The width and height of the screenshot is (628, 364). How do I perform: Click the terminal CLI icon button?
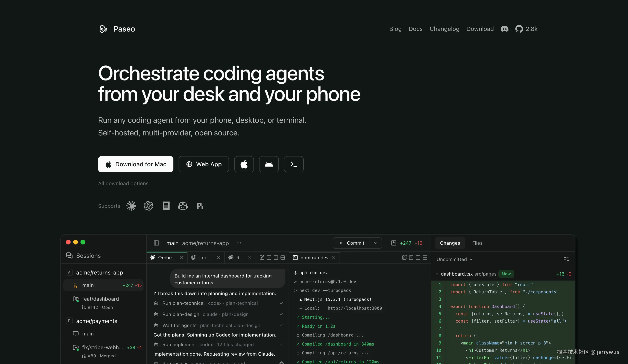click(x=294, y=164)
